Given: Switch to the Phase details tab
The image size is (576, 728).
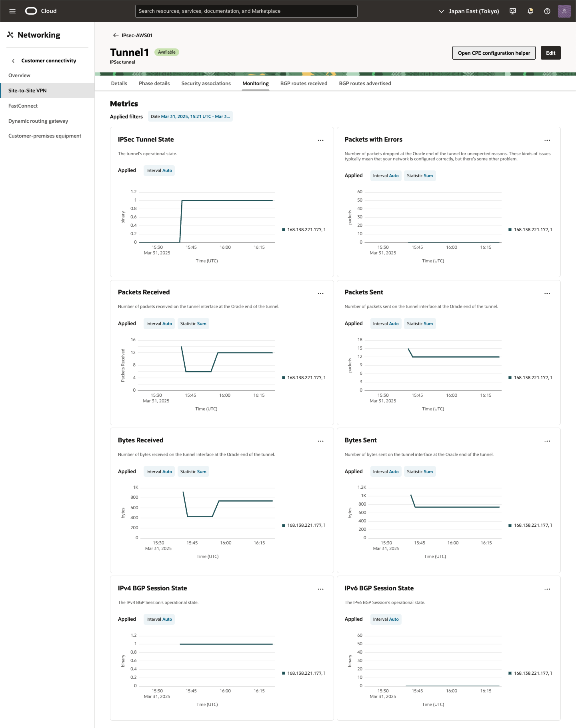Looking at the screenshot, I should 154,83.
